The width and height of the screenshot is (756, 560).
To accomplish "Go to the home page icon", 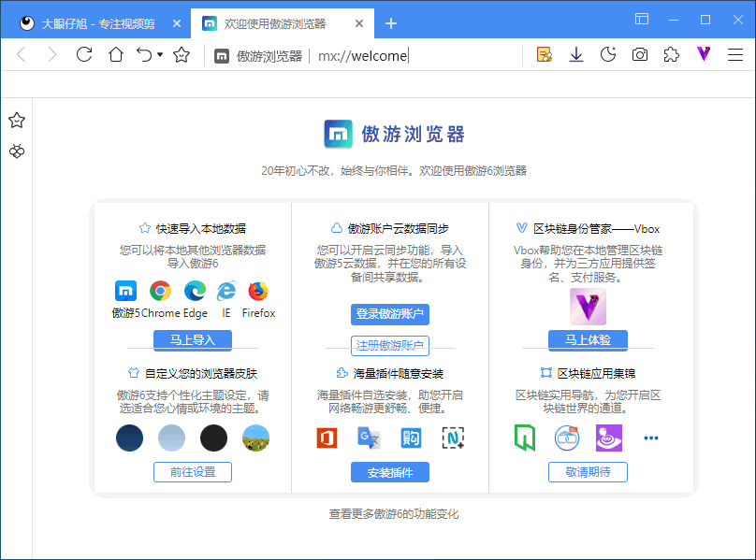I will coord(116,54).
